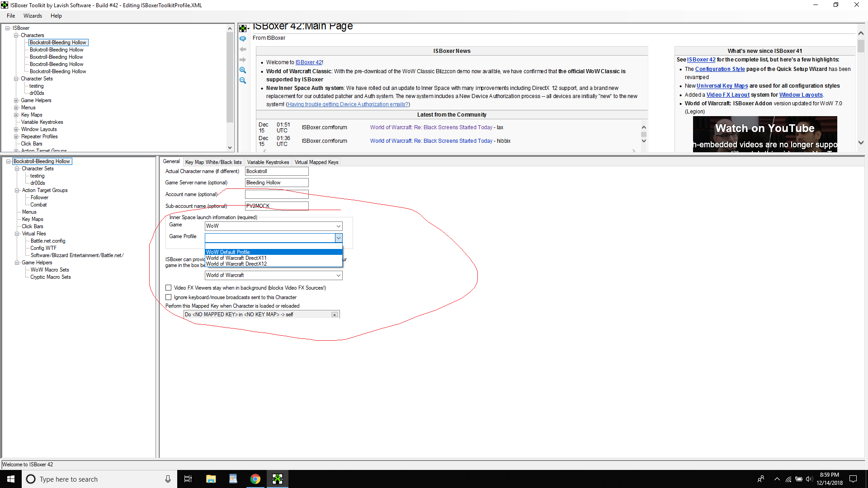Click the Actual Character name field

(277, 171)
